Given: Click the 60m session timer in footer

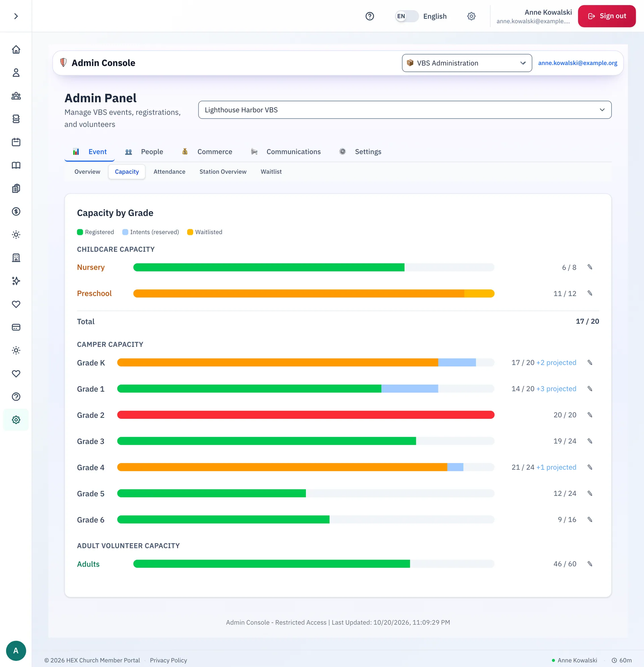Looking at the screenshot, I should pyautogui.click(x=622, y=660).
